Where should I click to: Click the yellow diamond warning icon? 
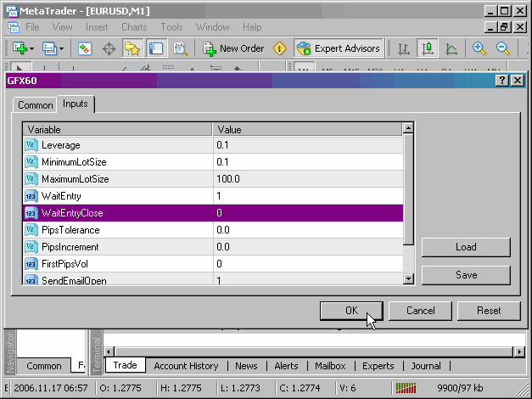coord(279,48)
